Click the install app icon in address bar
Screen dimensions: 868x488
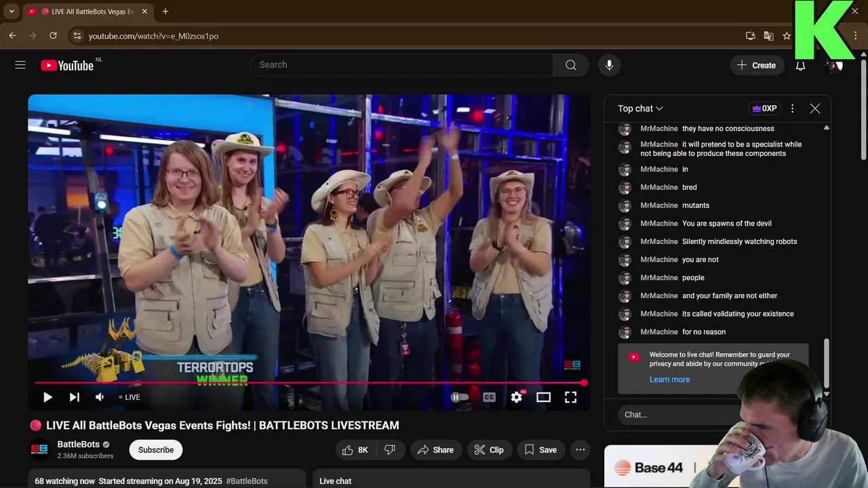(750, 36)
